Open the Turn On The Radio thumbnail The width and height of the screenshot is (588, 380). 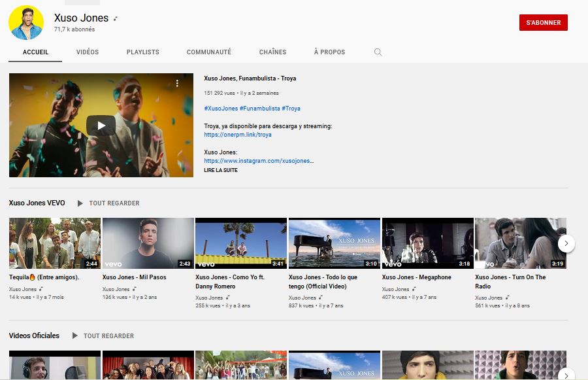(521, 243)
